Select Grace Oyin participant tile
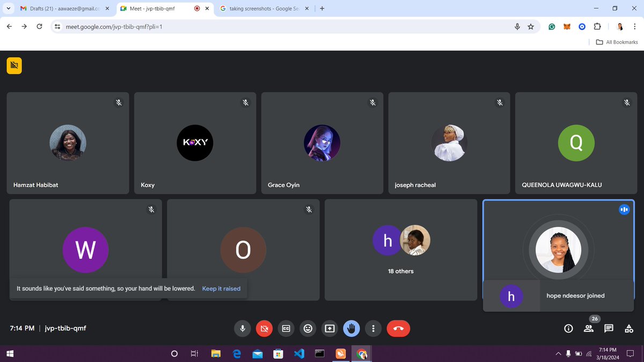644x362 pixels. (322, 143)
